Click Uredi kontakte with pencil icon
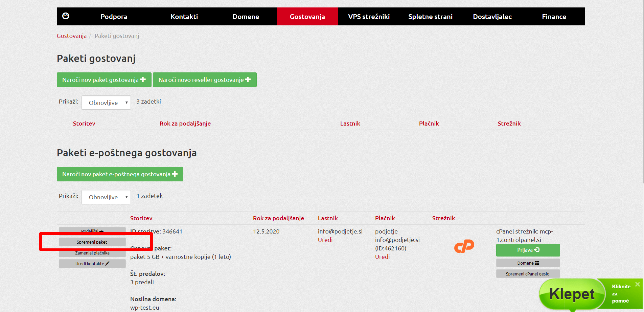Viewport: 644px width, 312px height. (92, 264)
